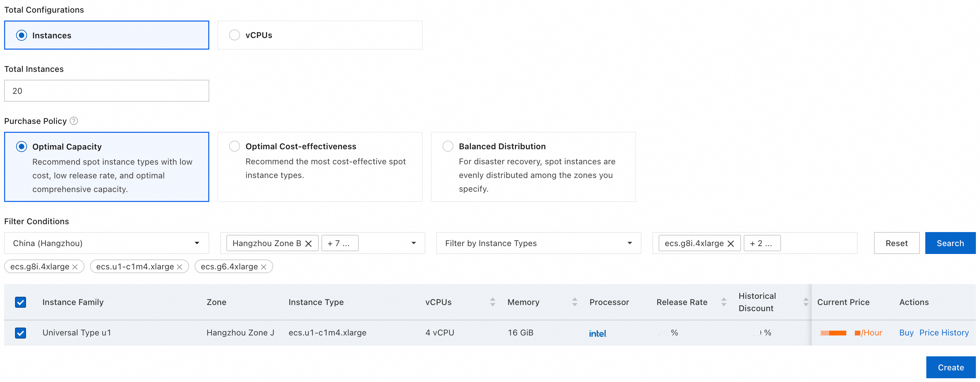This screenshot has width=980, height=382.
Task: Remove ecs.g8i.4xlarge tag inside instance type field
Action: (730, 243)
